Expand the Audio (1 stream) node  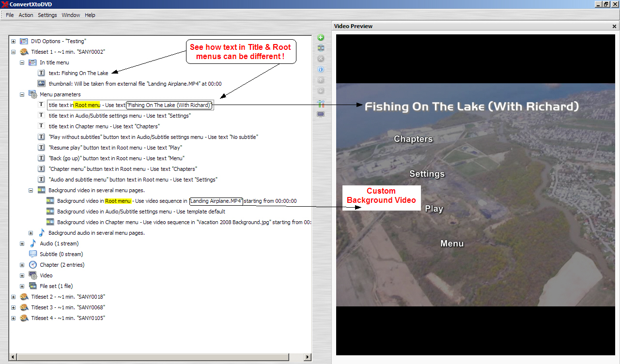22,243
